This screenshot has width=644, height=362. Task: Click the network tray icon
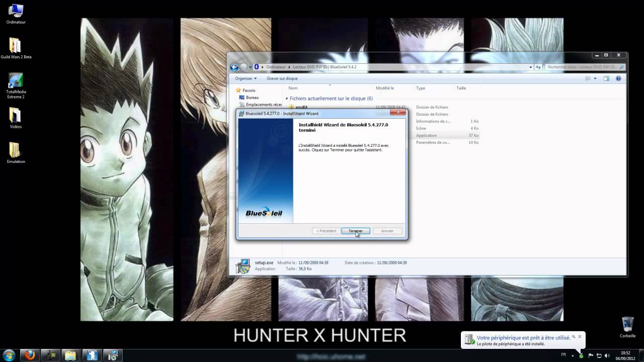pos(600,355)
